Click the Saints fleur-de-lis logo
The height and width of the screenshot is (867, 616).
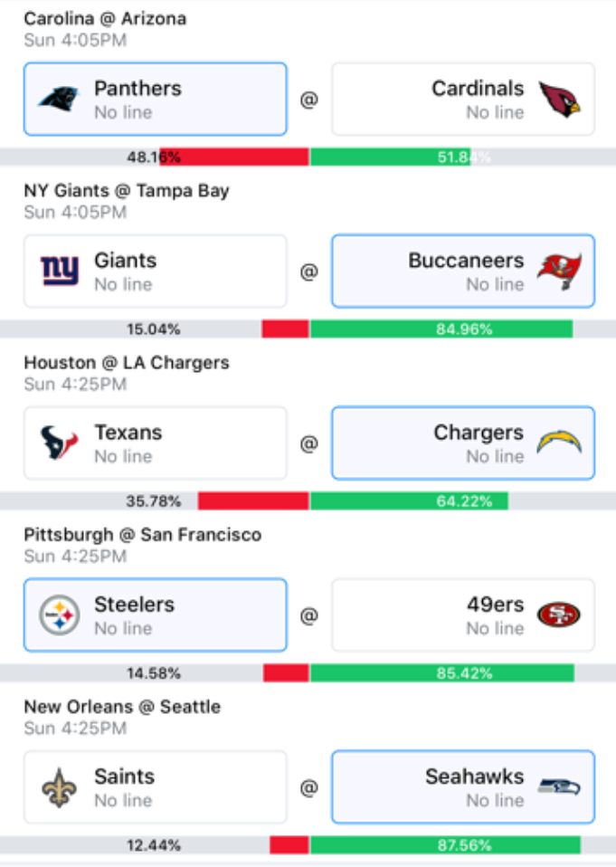(x=59, y=786)
